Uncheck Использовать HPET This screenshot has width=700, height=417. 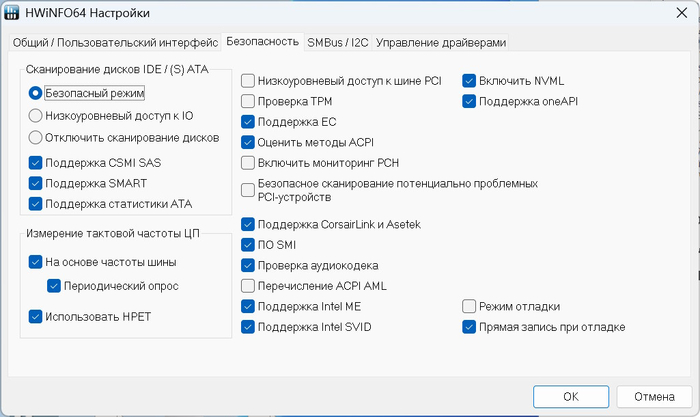(x=36, y=317)
